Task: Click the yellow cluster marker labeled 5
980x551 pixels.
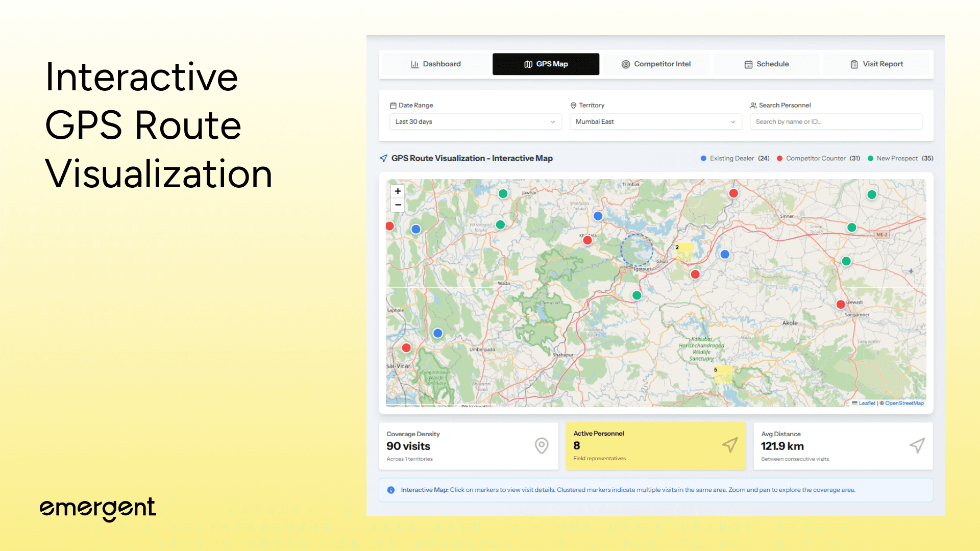Action: pos(723,374)
